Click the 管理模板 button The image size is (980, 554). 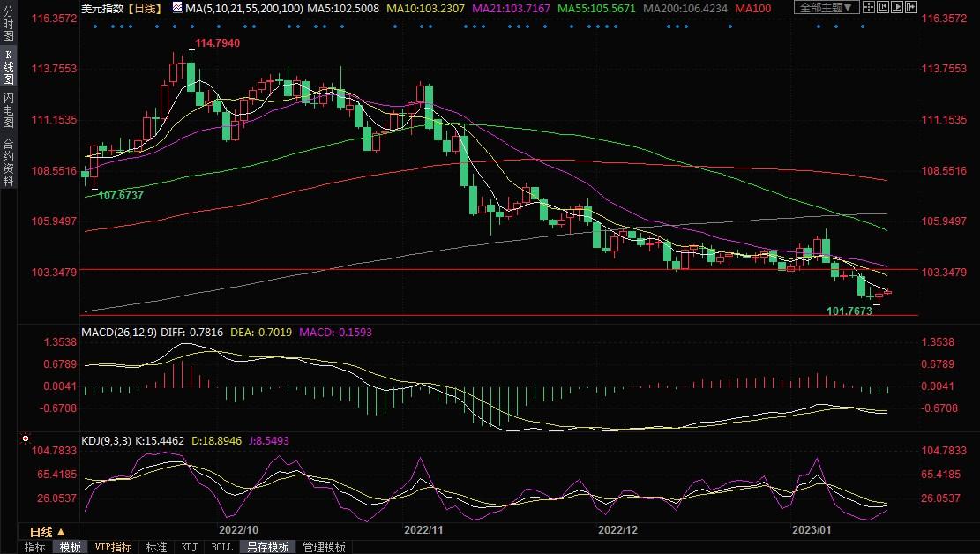[x=324, y=547]
